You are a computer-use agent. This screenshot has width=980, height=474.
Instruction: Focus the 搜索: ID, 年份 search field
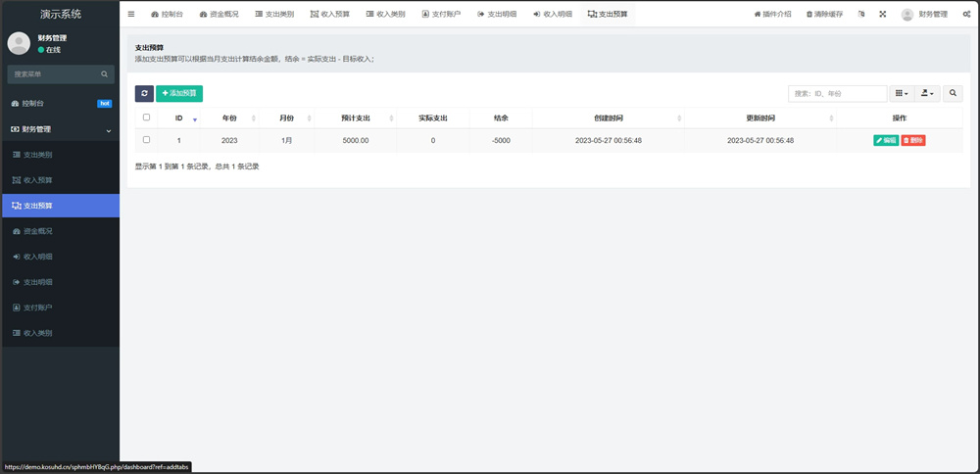[x=838, y=93]
